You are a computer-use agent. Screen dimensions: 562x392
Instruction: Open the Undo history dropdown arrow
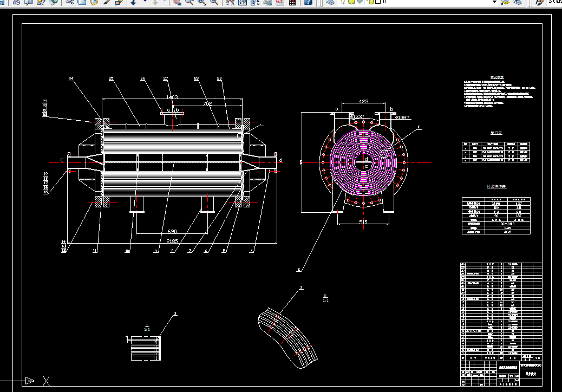tap(145, 2)
